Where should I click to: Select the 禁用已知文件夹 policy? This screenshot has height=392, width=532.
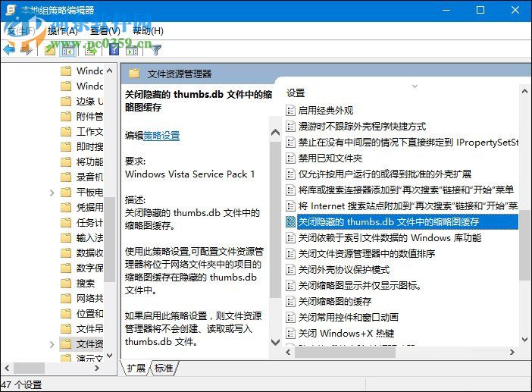330,158
